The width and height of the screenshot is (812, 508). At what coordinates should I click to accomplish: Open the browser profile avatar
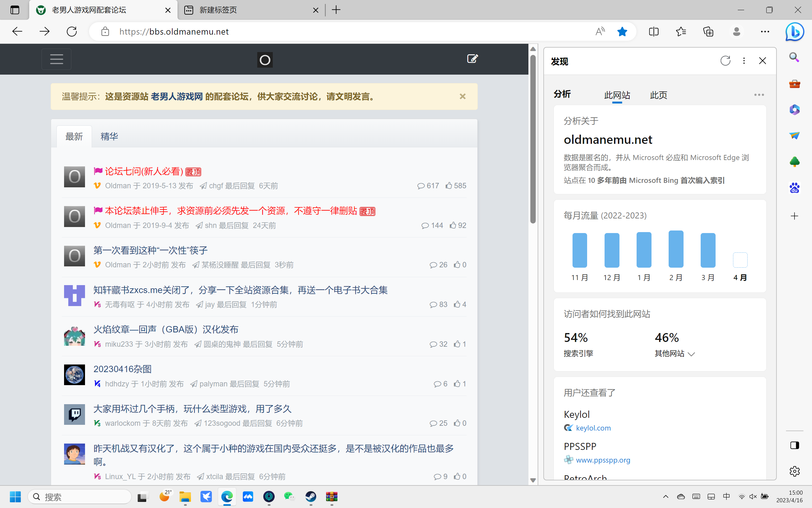click(737, 31)
